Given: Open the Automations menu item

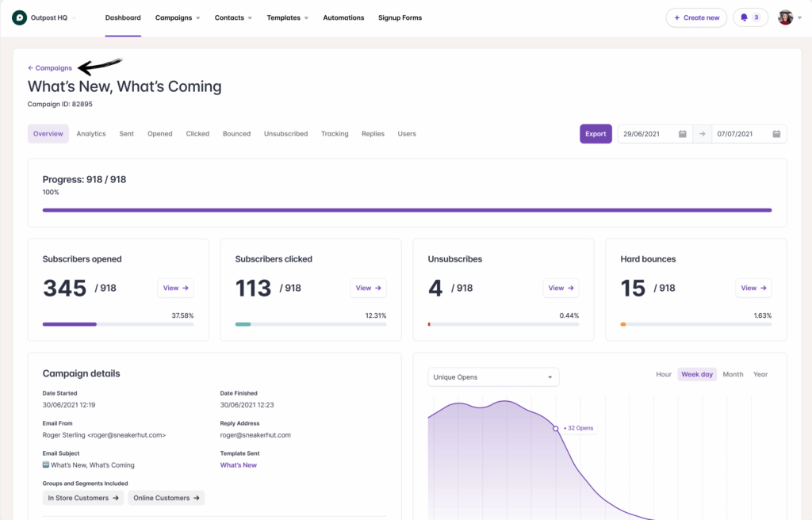Looking at the screenshot, I should (x=343, y=17).
